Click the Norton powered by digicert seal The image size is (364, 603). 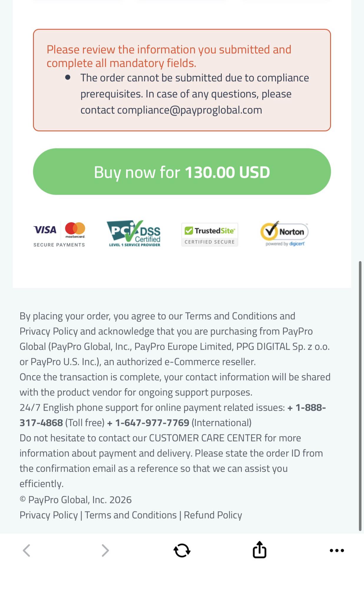click(x=284, y=233)
